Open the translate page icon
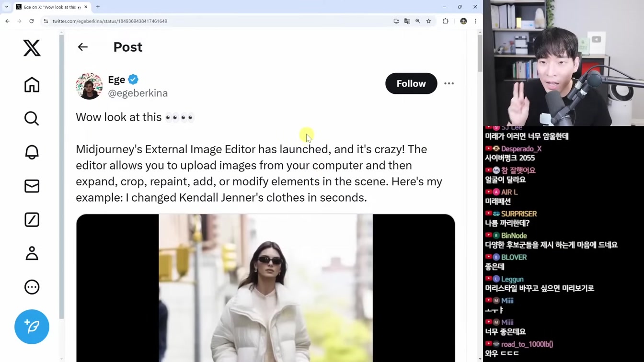Screen dimensions: 644x362 (407, 21)
